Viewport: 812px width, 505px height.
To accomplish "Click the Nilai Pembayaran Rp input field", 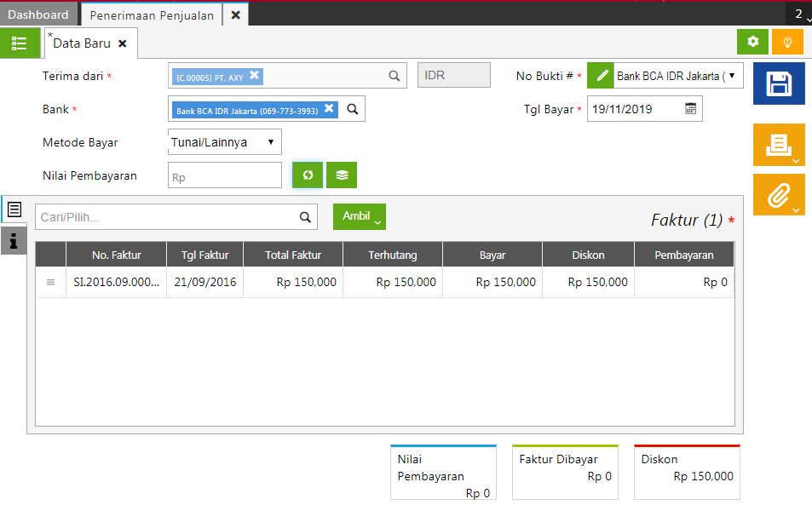I will (225, 175).
